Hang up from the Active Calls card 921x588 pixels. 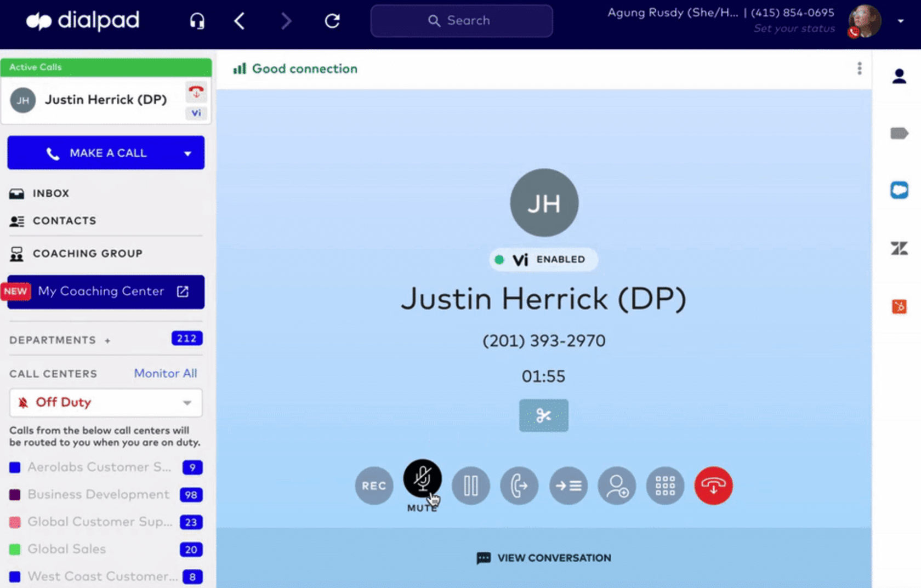(196, 92)
